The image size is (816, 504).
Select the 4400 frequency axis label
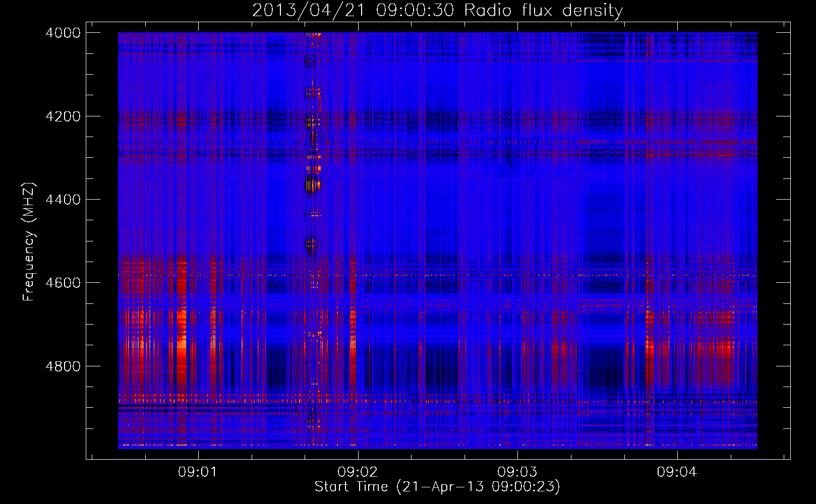63,200
